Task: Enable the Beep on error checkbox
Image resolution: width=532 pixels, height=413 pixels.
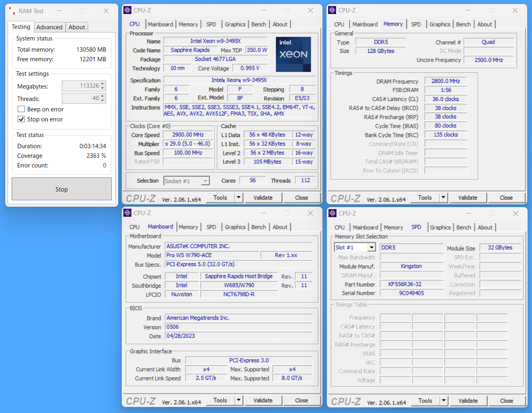Action: point(21,109)
